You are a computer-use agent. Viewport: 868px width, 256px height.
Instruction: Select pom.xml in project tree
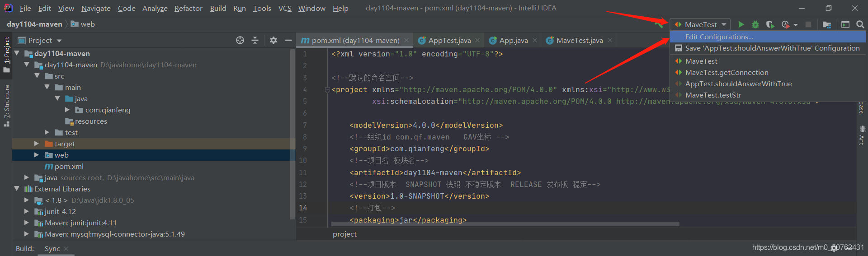coord(69,166)
